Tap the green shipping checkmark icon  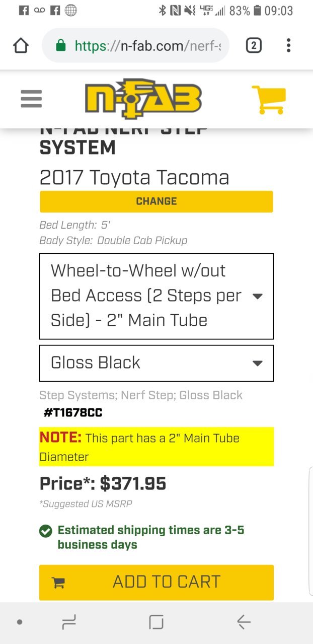(46, 531)
